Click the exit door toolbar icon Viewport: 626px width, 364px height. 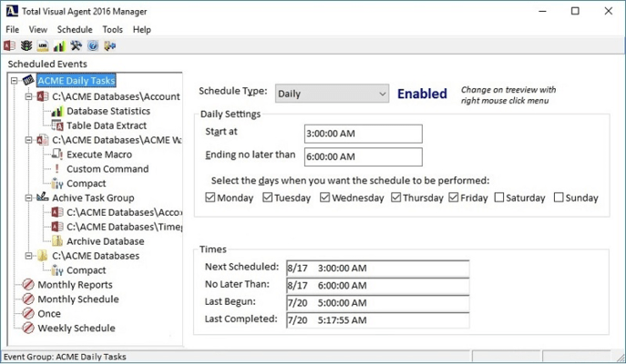[x=110, y=45]
